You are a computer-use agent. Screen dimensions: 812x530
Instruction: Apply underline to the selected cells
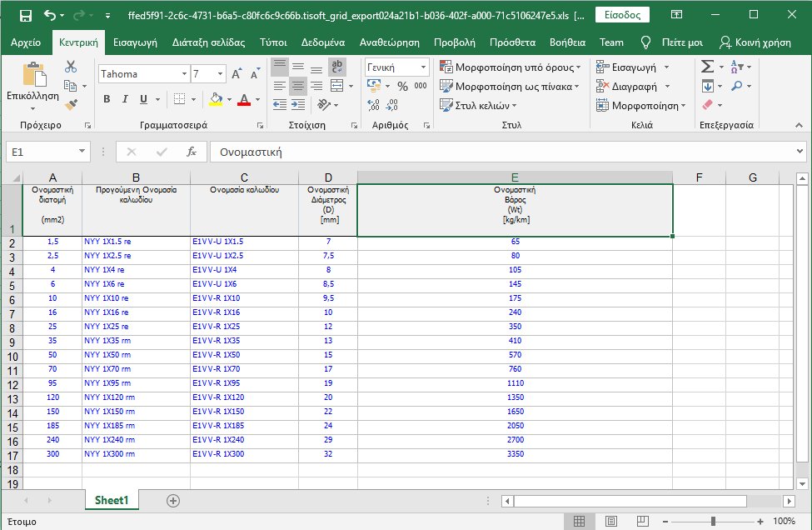[143, 99]
